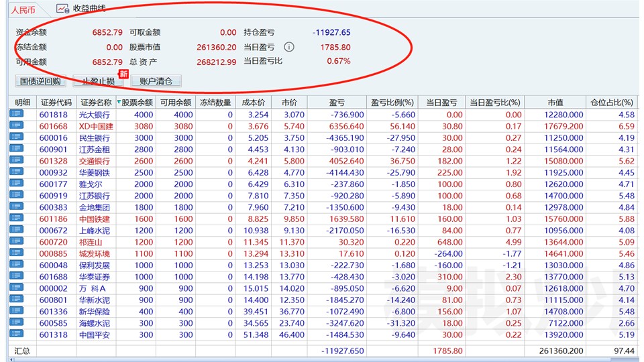
Task: Click the 可用余额 column header
Action: pyautogui.click(x=176, y=102)
